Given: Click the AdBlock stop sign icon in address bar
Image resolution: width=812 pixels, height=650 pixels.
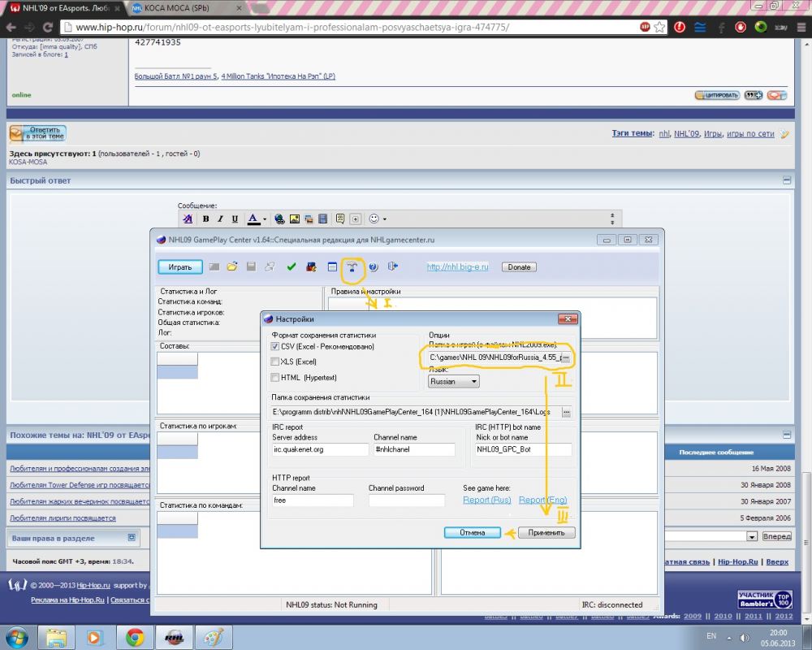Looking at the screenshot, I should 645,27.
